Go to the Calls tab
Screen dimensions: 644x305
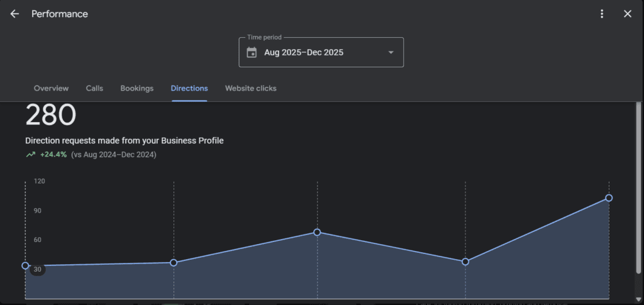pos(94,89)
